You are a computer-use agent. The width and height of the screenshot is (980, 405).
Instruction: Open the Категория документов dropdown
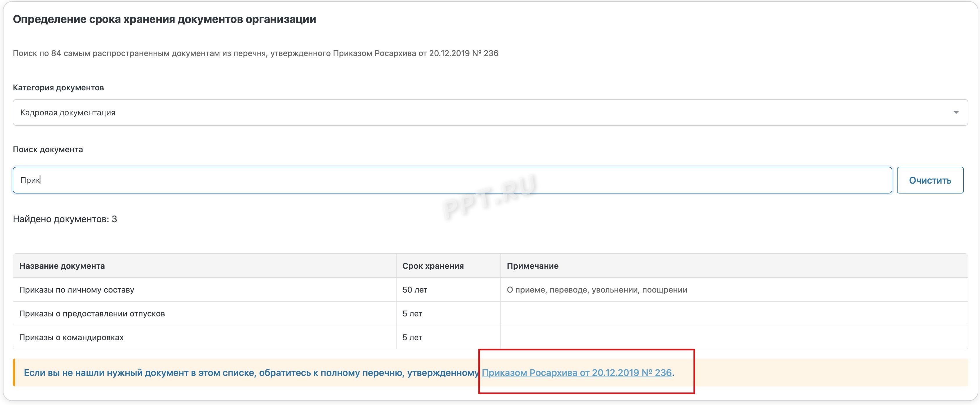(x=490, y=112)
